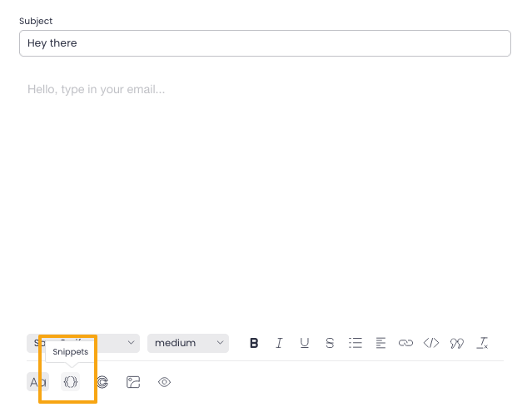Clear text formatting
Image resolution: width=532 pixels, height=417 pixels.
pyautogui.click(x=482, y=343)
